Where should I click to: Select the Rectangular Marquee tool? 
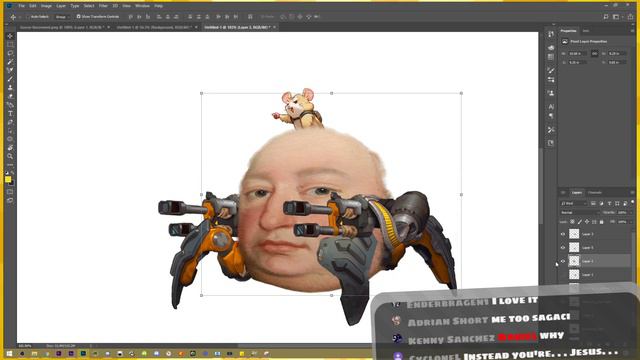pos(10,44)
